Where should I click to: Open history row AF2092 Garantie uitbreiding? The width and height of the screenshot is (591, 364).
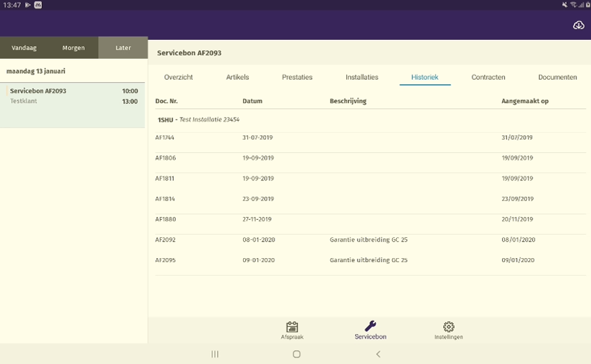pyautogui.click(x=370, y=240)
